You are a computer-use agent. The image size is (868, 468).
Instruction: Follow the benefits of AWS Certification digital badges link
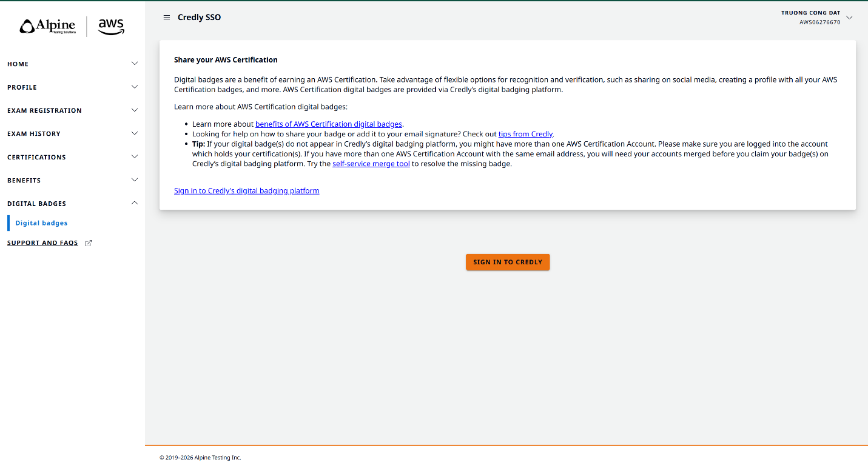[x=329, y=124]
